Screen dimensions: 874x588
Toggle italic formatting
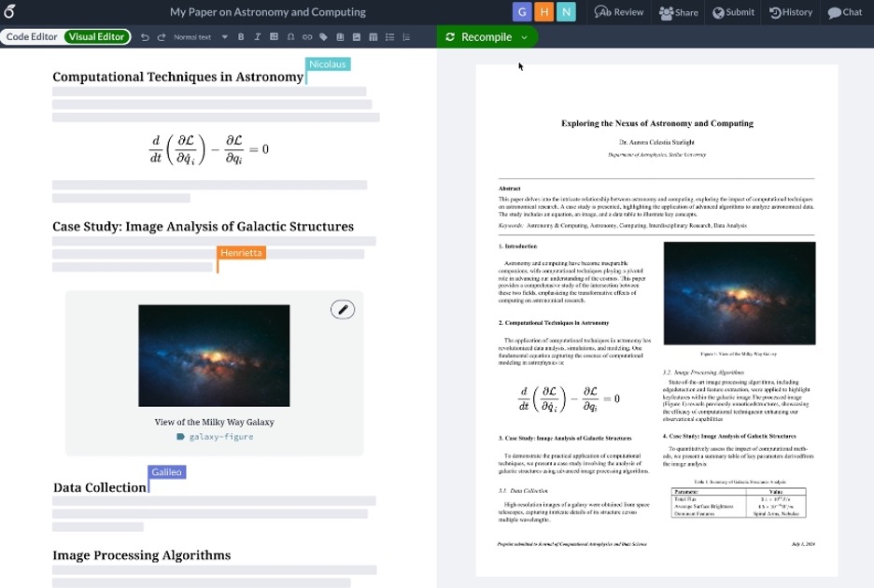pyautogui.click(x=258, y=37)
